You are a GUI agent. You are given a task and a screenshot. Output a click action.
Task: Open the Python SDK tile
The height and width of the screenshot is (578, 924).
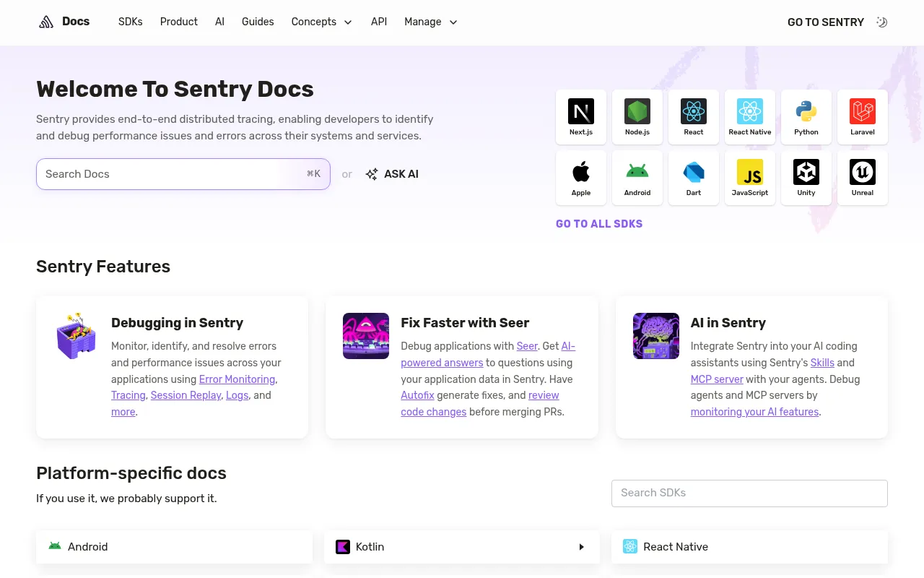tap(806, 117)
